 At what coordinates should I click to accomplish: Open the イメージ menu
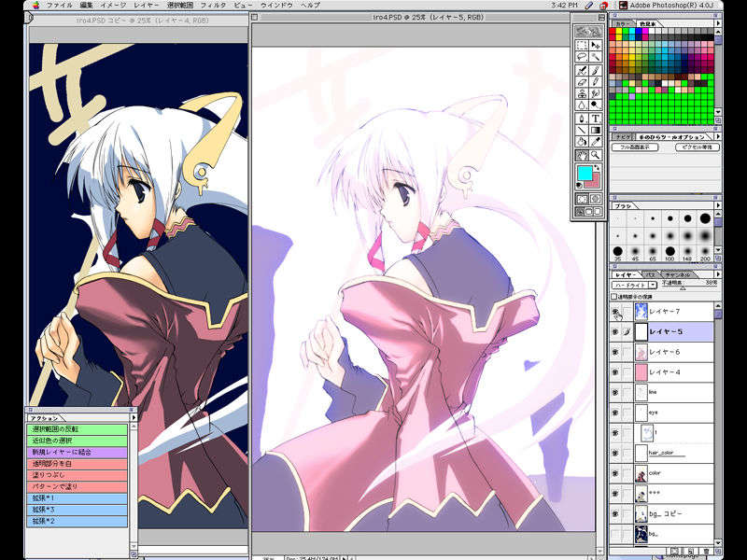point(113,6)
